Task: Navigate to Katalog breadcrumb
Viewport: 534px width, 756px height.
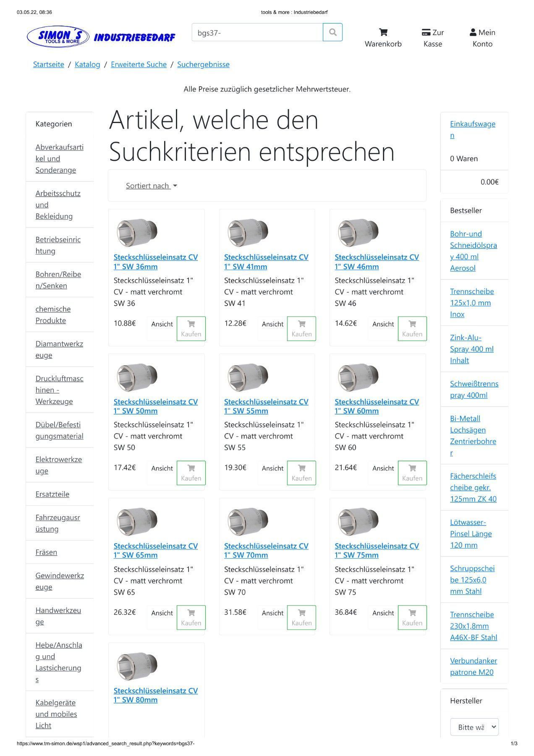Action: coord(87,64)
